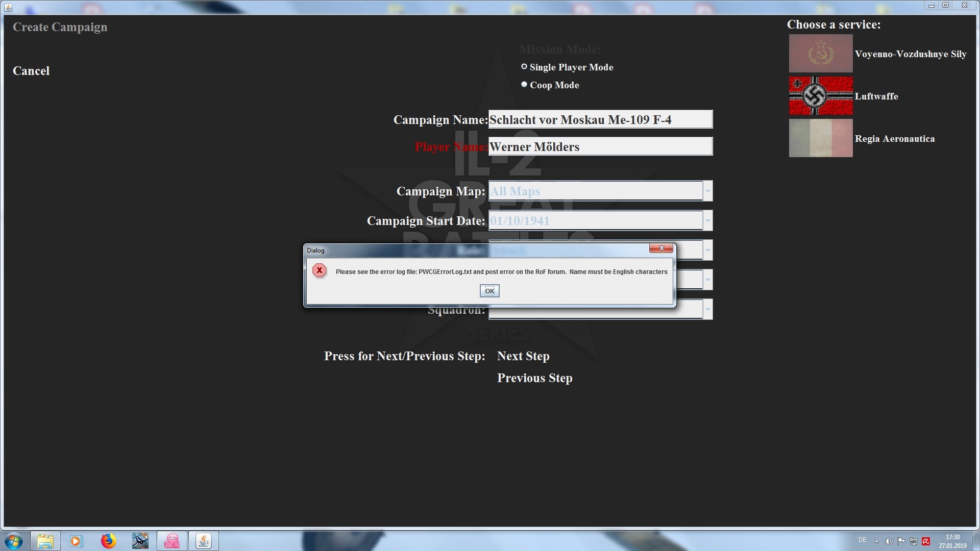980x551 pixels.
Task: Go to Next Step
Action: coord(523,356)
